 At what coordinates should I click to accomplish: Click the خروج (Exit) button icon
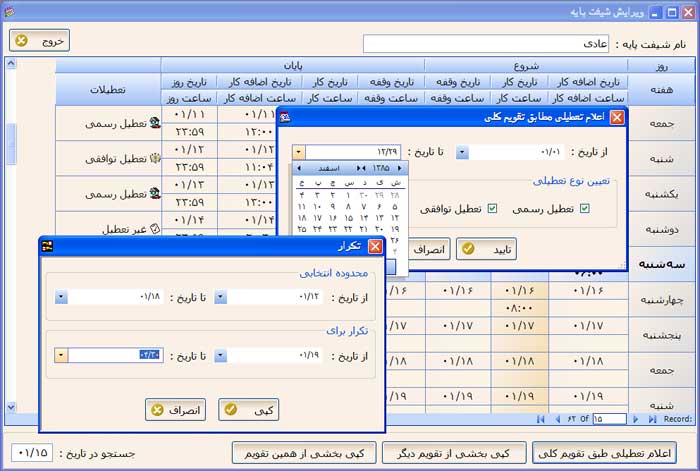click(22, 41)
